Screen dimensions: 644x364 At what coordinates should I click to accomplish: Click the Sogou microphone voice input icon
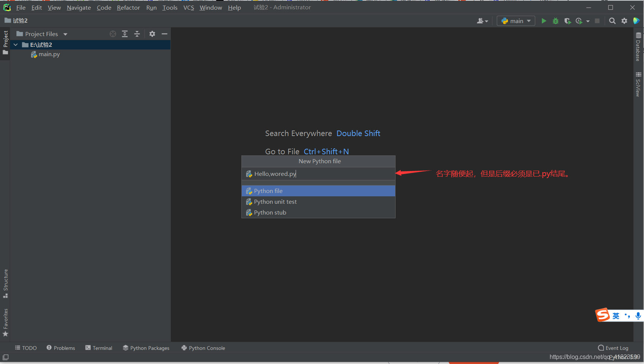(638, 316)
